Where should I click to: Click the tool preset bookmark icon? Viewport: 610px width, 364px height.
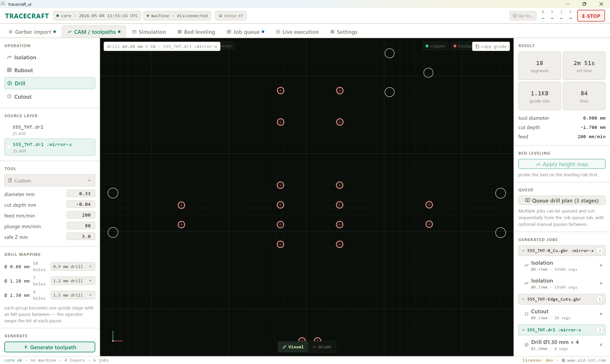tap(10, 181)
